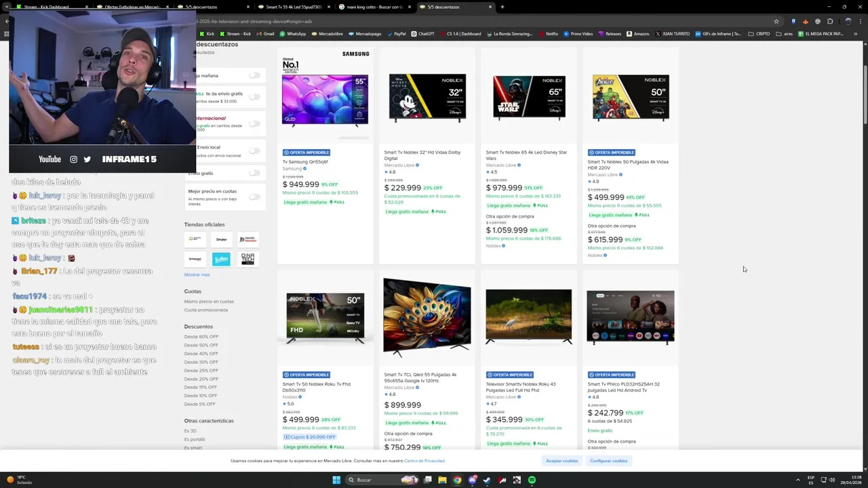
Task: Click Aceptar cookies button
Action: [x=562, y=461]
